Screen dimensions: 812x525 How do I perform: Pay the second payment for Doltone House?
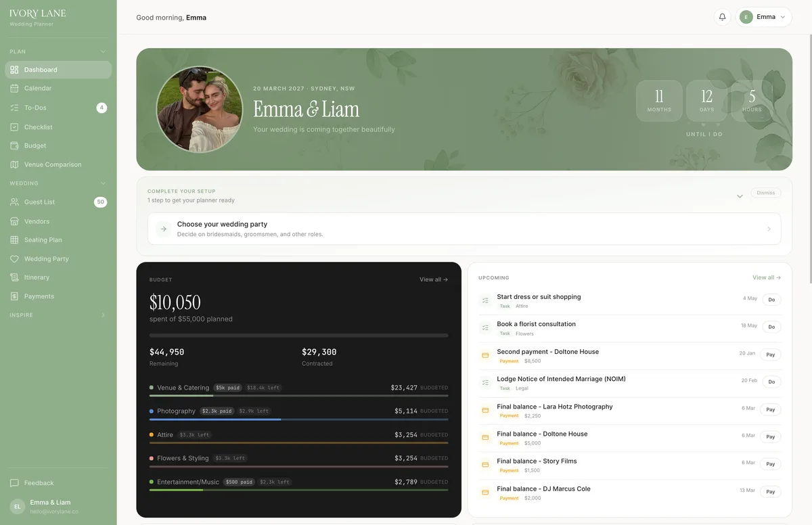coord(770,354)
